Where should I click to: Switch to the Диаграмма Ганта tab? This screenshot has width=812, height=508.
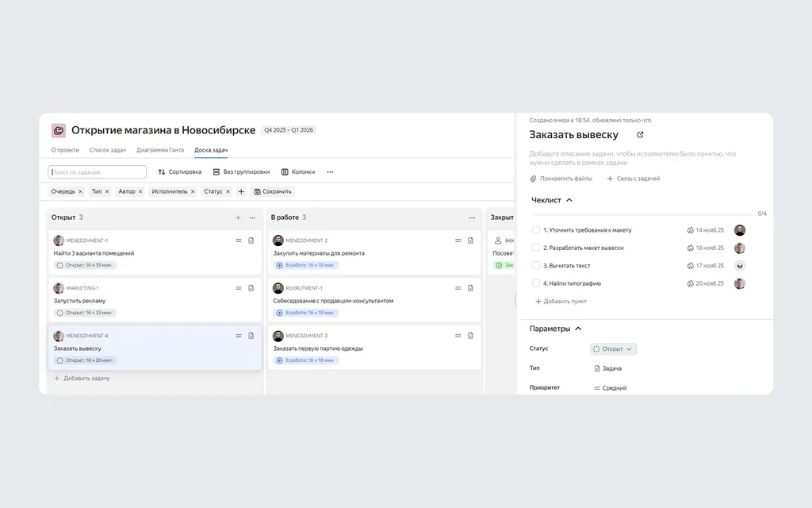(160, 150)
